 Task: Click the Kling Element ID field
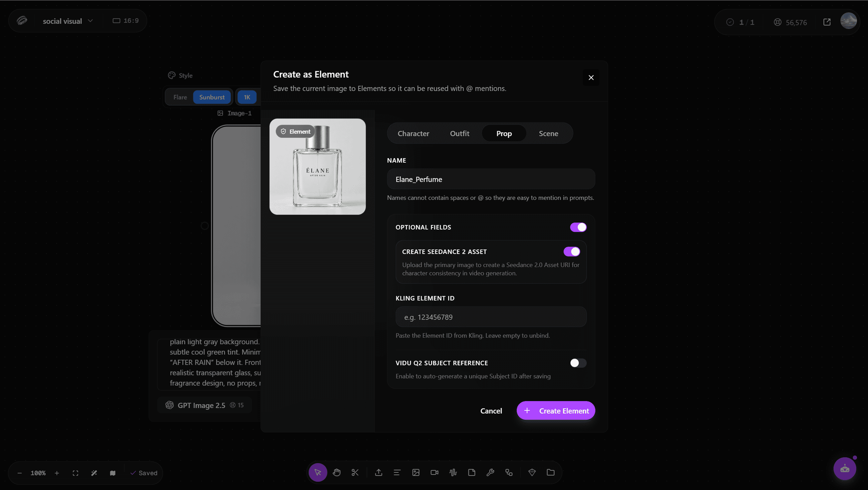point(491,317)
